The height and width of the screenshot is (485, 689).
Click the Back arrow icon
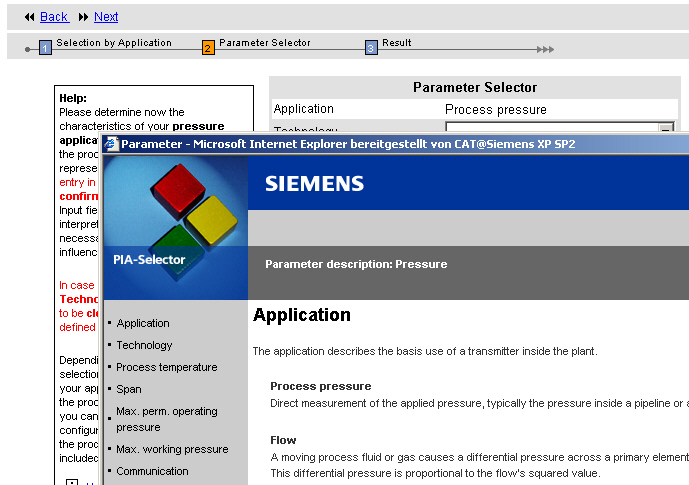click(x=29, y=17)
